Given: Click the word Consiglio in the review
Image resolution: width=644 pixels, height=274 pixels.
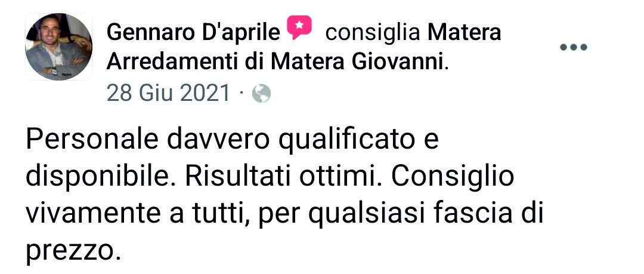Looking at the screenshot, I should [x=453, y=177].
